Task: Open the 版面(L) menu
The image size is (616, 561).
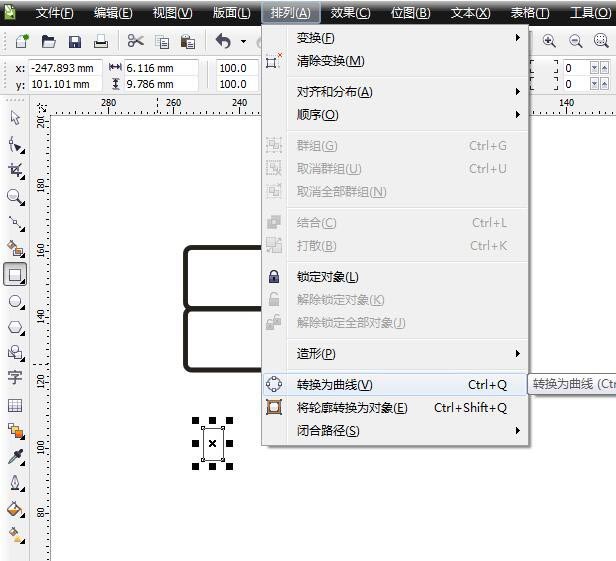Action: tap(231, 13)
